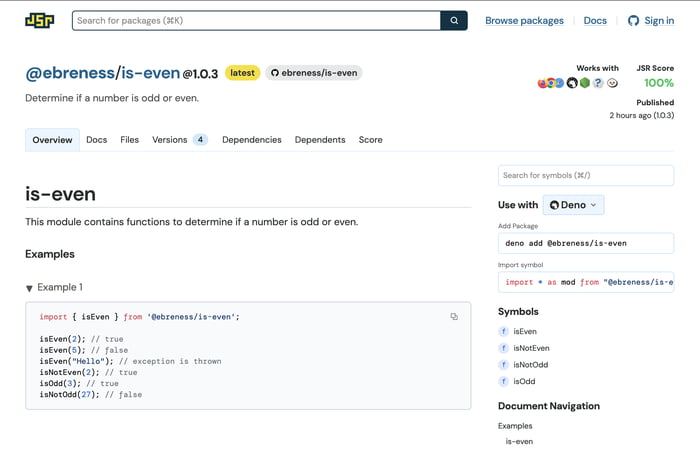Viewport: 700px width, 461px height.
Task: Click the Node.js compatibility icon
Action: click(x=585, y=83)
